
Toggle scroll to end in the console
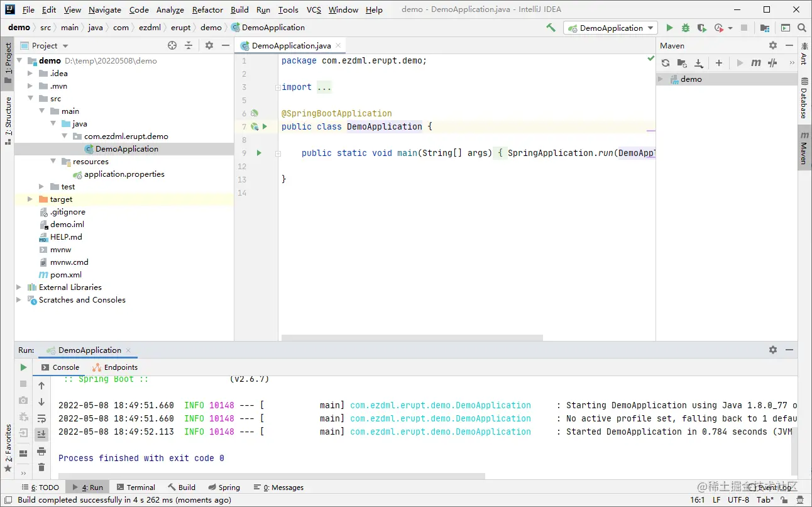(41, 434)
